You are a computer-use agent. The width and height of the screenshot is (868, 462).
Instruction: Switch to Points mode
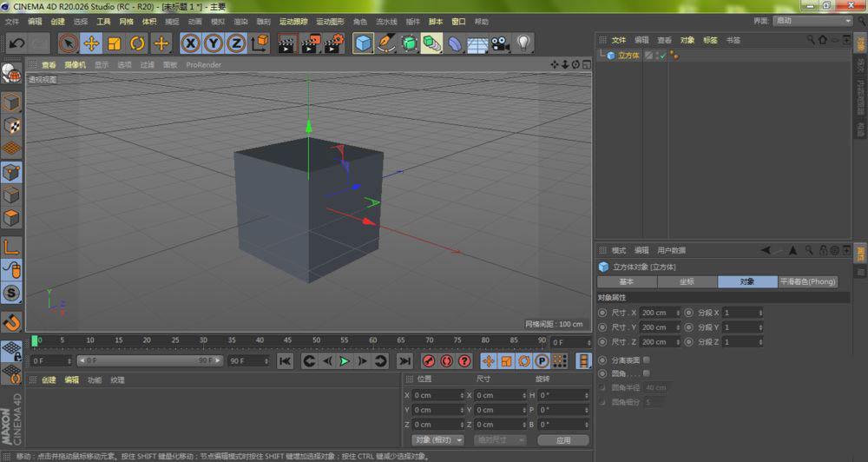(11, 172)
